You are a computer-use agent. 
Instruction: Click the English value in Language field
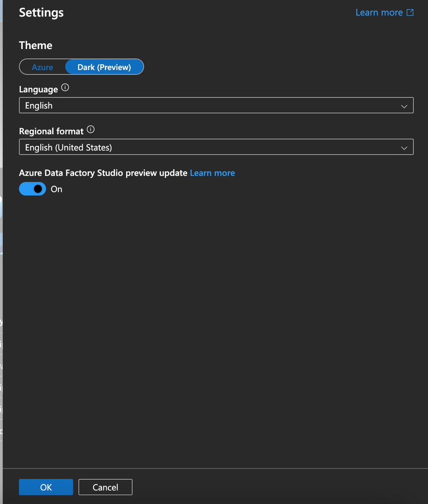pyautogui.click(x=39, y=105)
